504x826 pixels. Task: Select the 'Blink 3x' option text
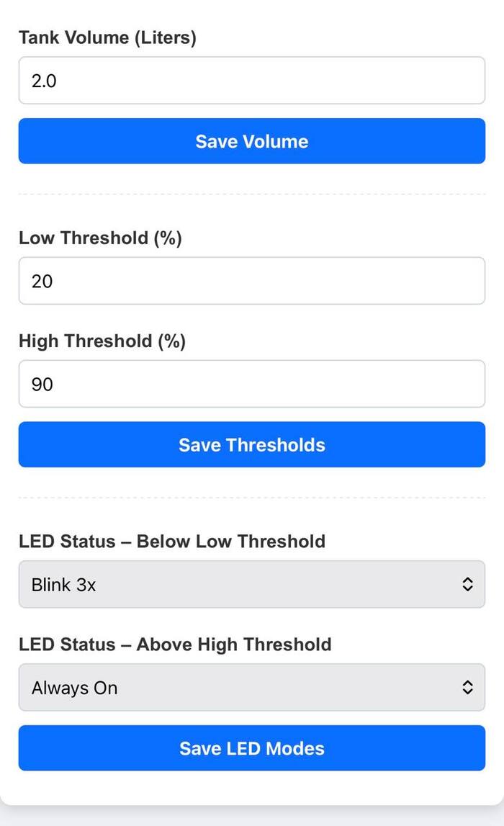click(x=63, y=585)
